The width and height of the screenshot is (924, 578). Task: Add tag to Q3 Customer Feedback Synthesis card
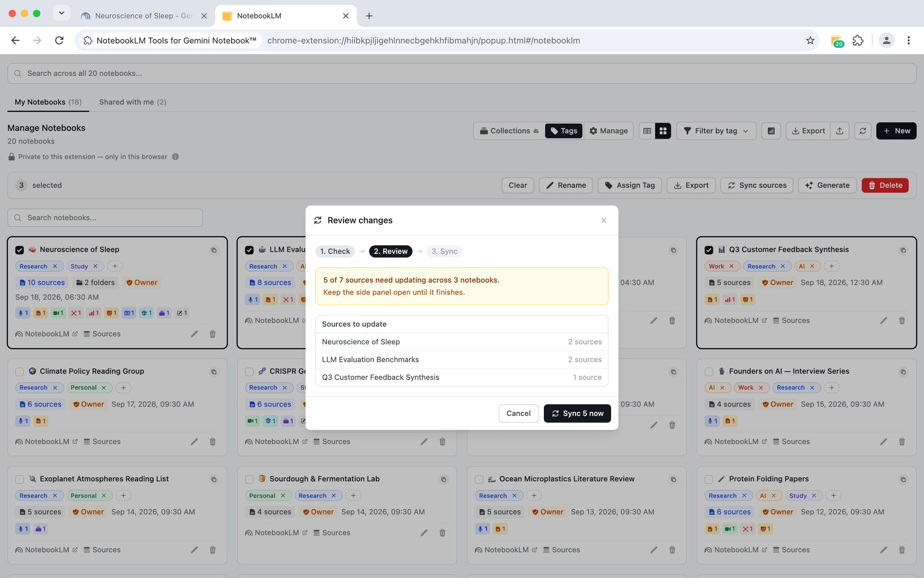832,266
